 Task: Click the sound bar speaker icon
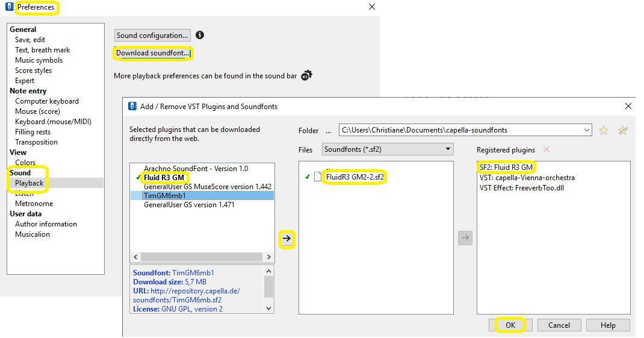[x=306, y=76]
